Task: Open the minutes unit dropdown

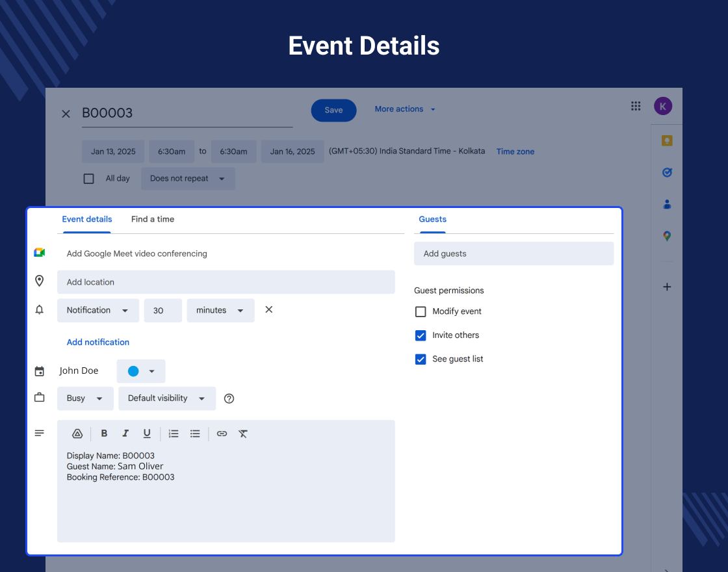Action: tap(220, 311)
